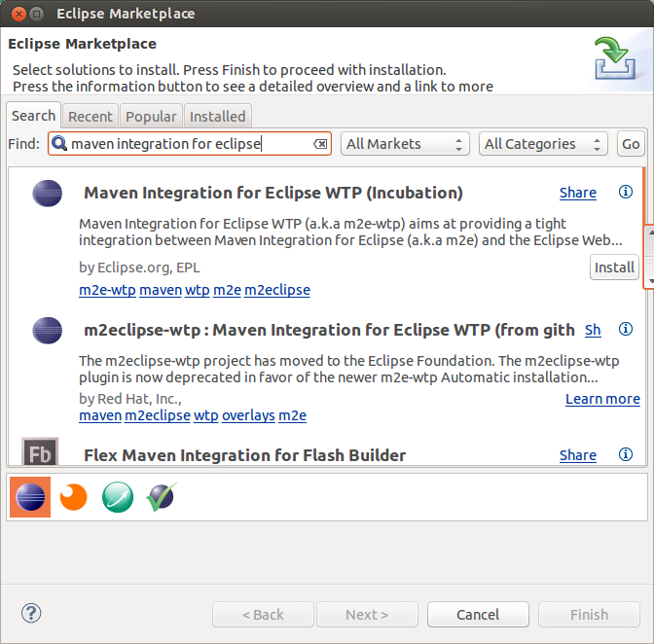
Task: Switch to the Search tab
Action: [33, 116]
